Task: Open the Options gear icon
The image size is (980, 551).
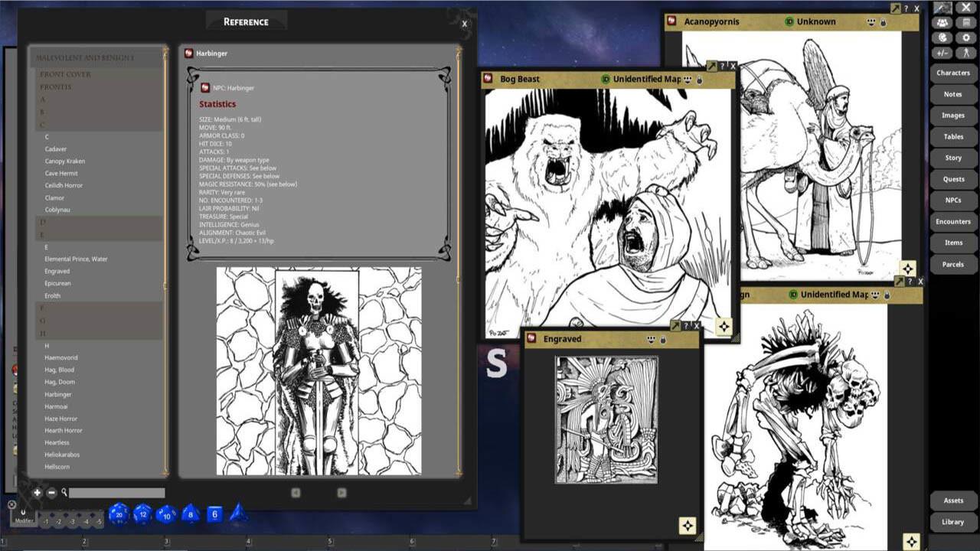Action: point(965,37)
